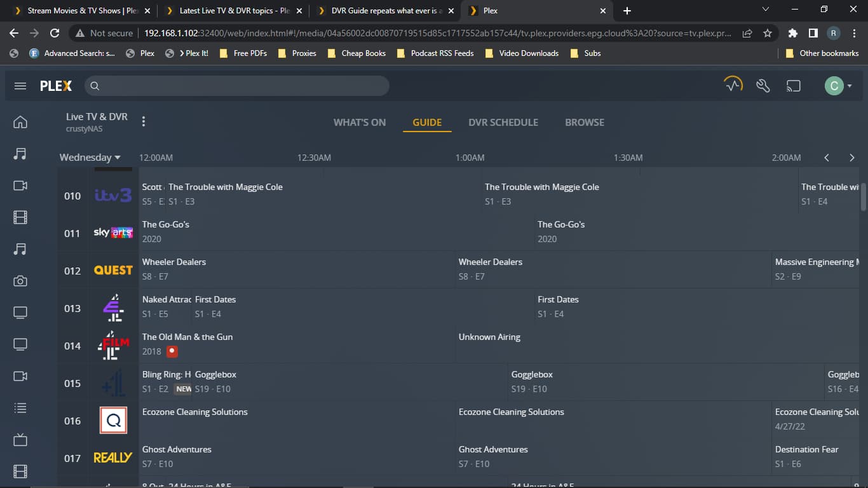Click the NEW badge on Bling Ring
This screenshot has height=488, width=868.
tap(184, 389)
